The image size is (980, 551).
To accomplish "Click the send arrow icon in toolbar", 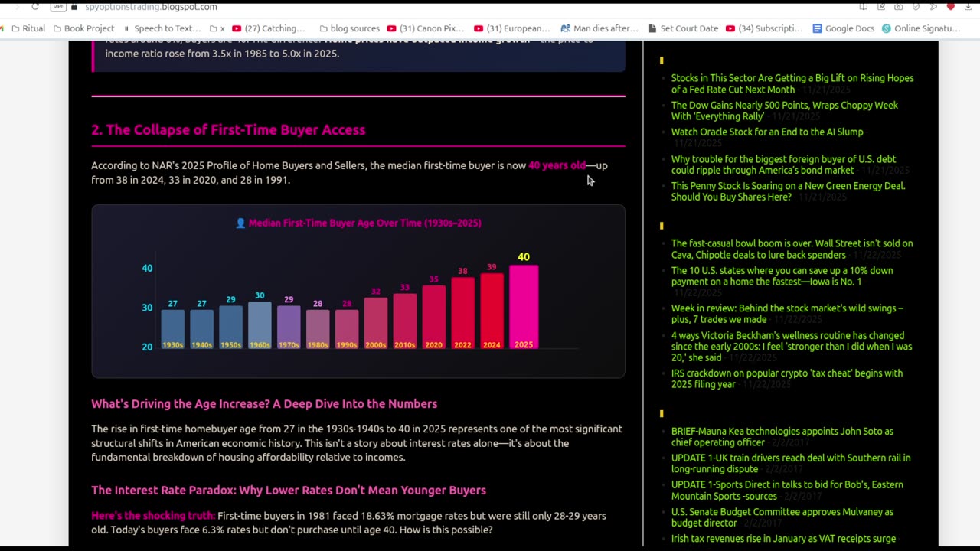I will [x=933, y=7].
